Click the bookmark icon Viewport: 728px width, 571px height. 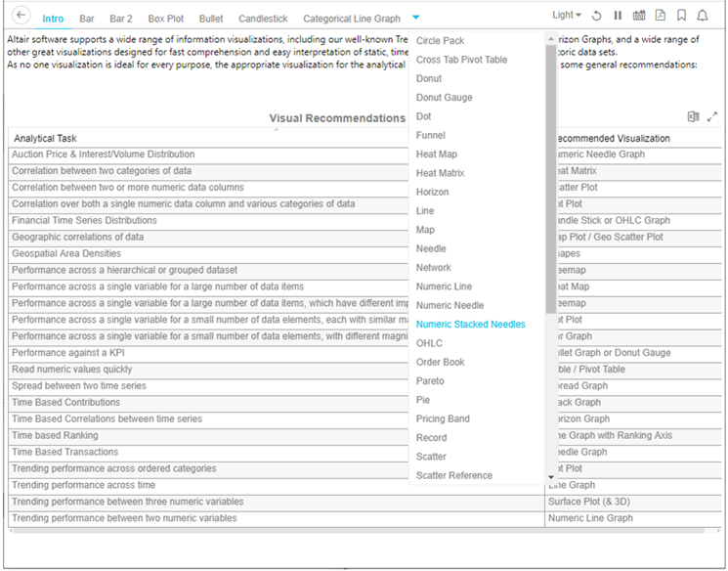(x=681, y=17)
